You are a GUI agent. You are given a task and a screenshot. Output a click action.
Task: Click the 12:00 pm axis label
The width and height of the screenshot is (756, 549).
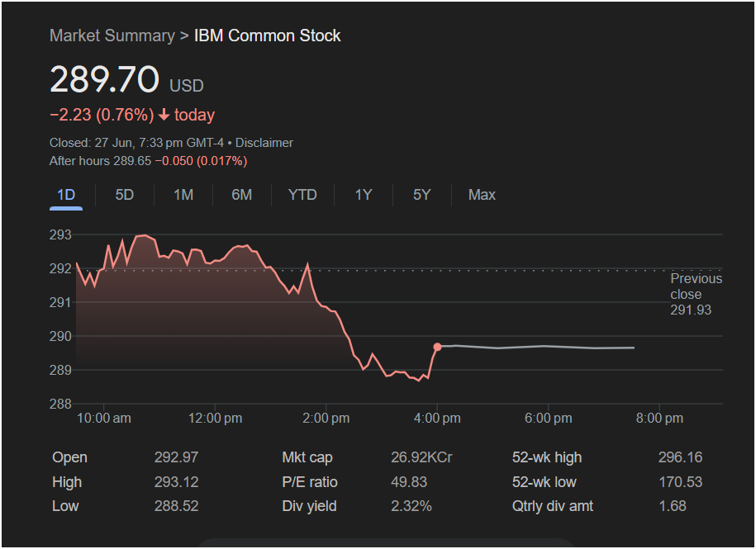pyautogui.click(x=215, y=418)
